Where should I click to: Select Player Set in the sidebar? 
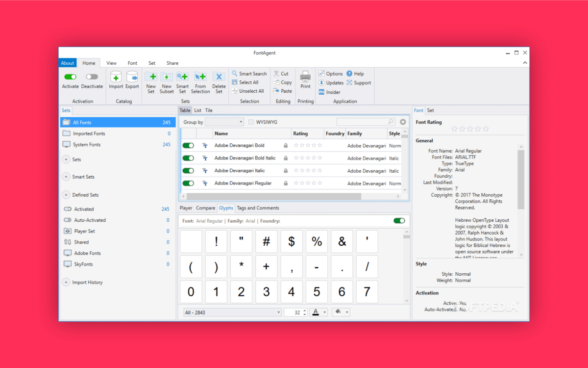pos(118,231)
